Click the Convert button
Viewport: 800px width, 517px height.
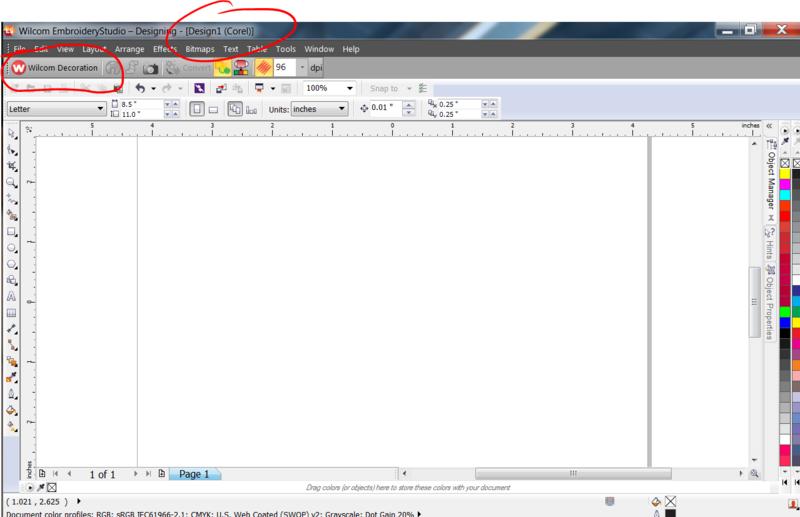click(188, 68)
